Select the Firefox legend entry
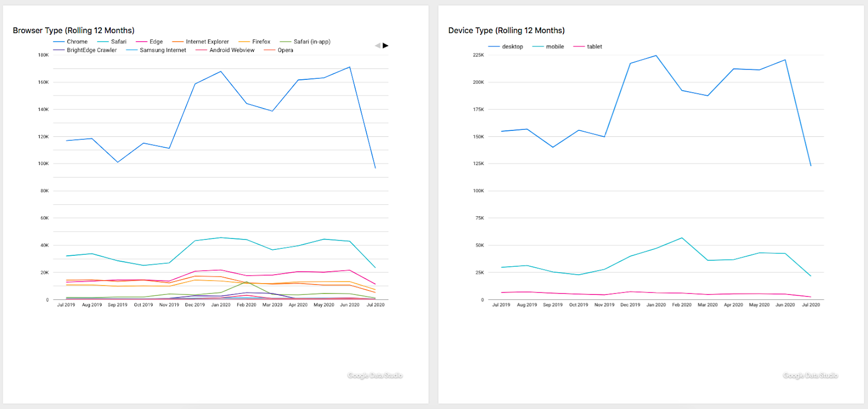Screen dimensions: 868x409 click(x=254, y=42)
